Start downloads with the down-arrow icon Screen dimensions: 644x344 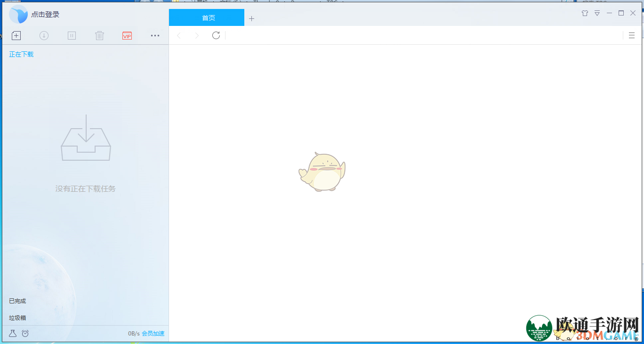[x=44, y=35]
